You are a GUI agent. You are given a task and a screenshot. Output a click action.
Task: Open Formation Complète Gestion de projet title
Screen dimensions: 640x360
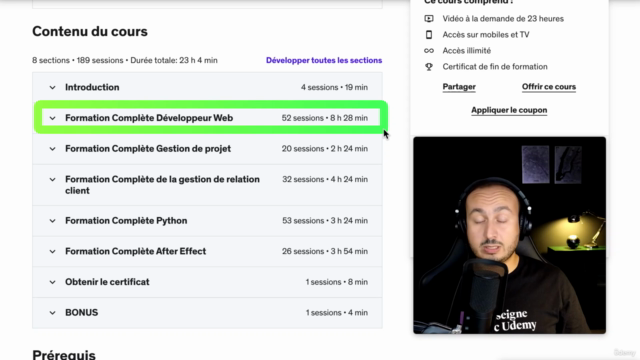[x=148, y=149]
